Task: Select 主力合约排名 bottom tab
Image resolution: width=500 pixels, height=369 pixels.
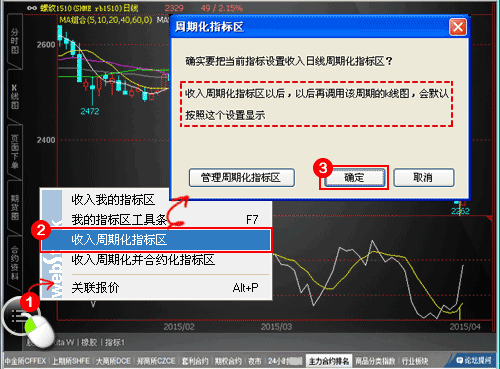Action: (329, 361)
